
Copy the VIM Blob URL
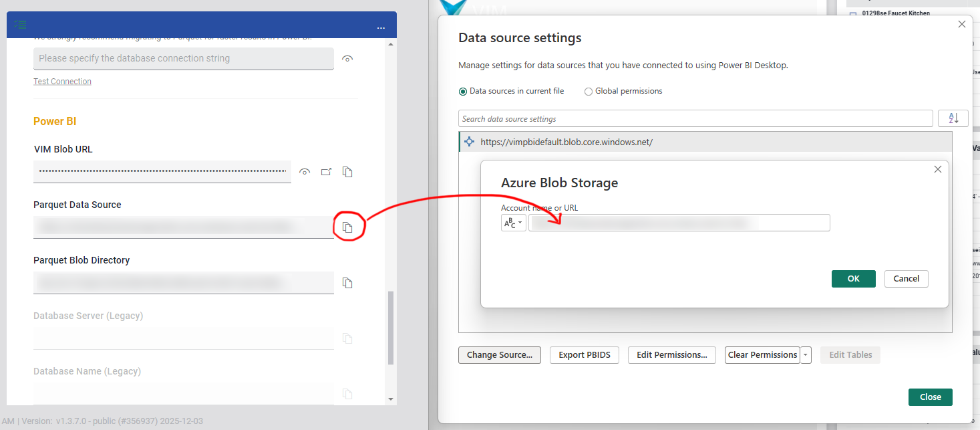[347, 172]
